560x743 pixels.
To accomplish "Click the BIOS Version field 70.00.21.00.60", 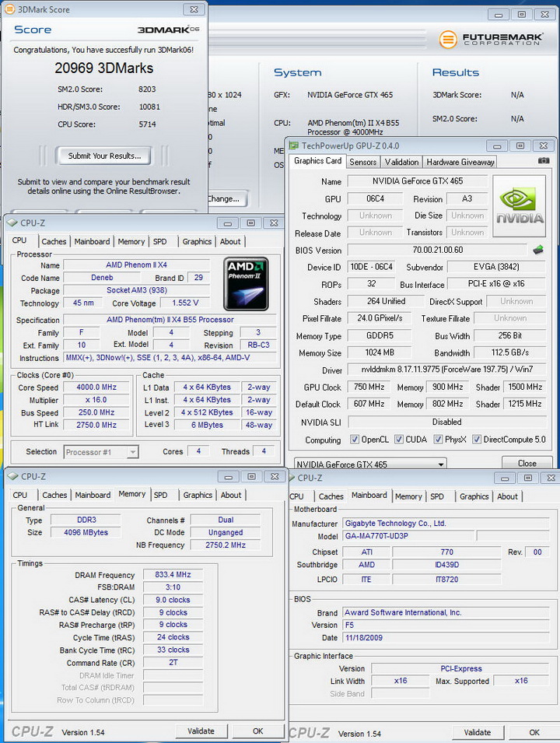I will [x=437, y=250].
